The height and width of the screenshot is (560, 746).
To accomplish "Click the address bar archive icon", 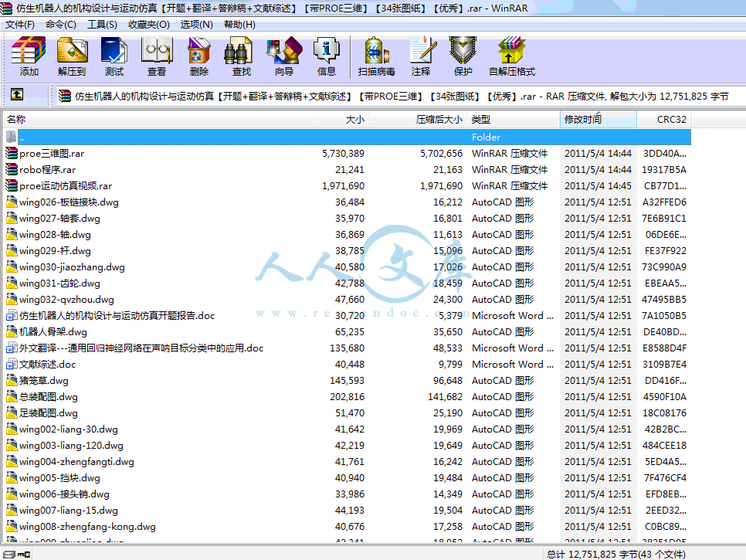I will pos(65,96).
